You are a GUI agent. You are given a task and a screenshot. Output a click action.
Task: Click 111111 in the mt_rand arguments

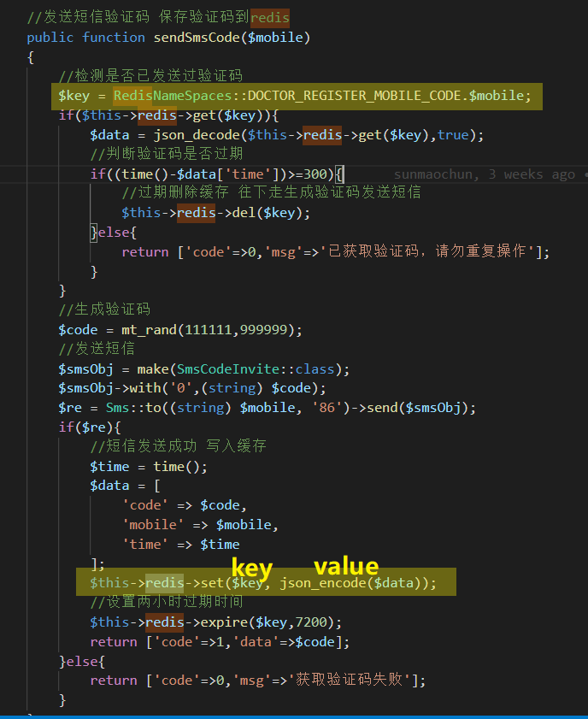tap(208, 330)
